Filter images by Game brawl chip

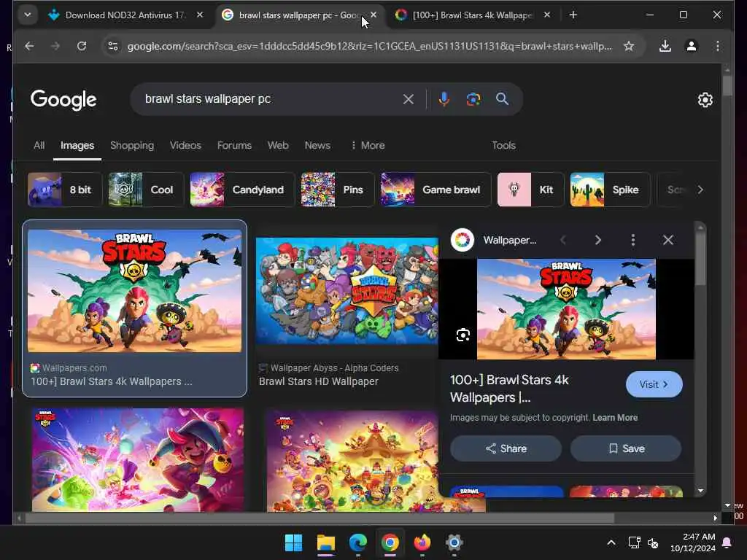tap(436, 190)
